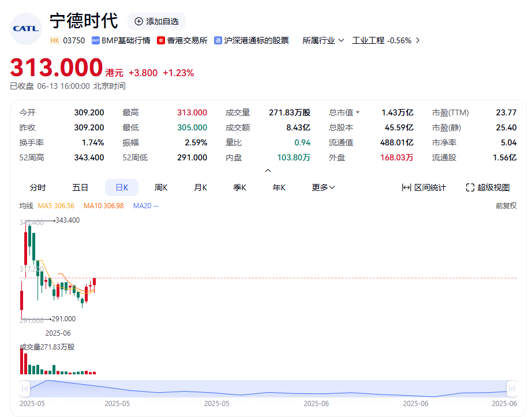Click the 成交量 value 271.83万股
This screenshot has width=532, height=417.
(290, 112)
